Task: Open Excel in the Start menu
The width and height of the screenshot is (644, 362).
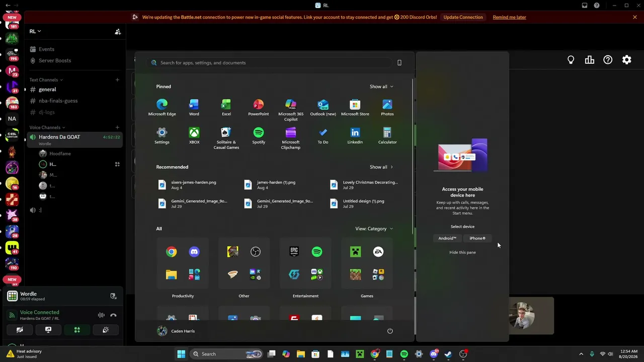Action: click(x=226, y=108)
